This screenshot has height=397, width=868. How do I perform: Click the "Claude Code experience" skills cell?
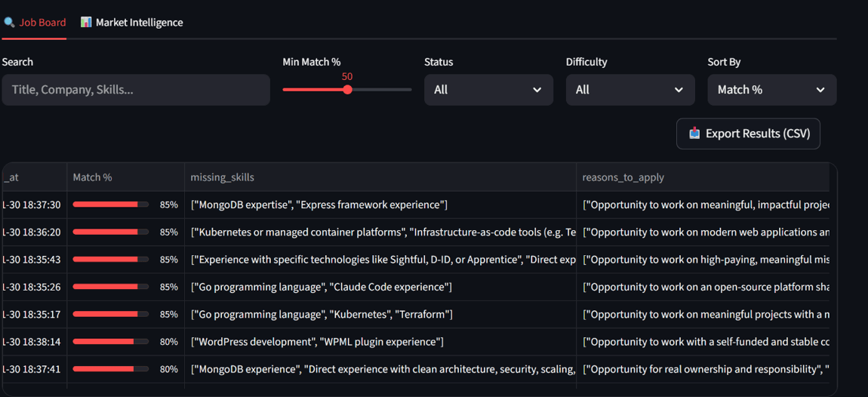[x=380, y=287]
